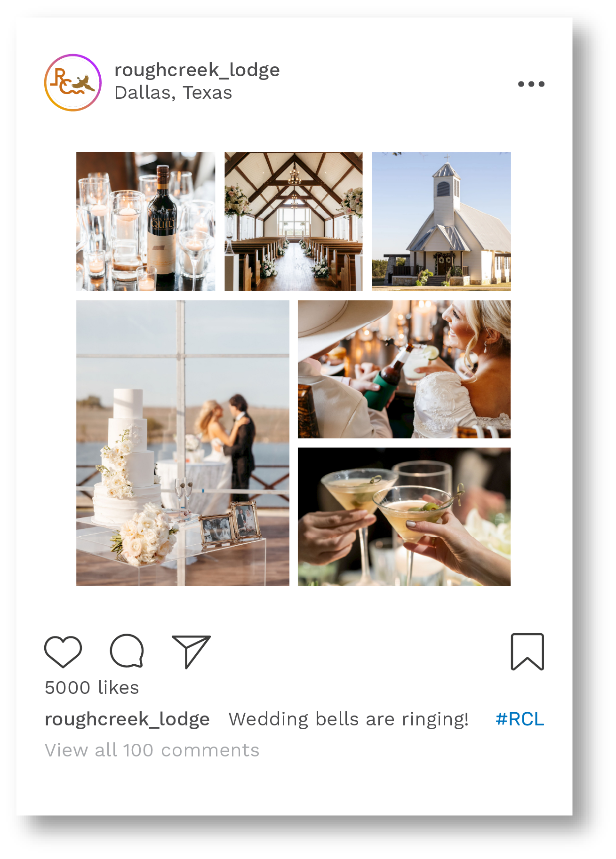
Task: Like the post with heart icon
Action: [x=63, y=652]
